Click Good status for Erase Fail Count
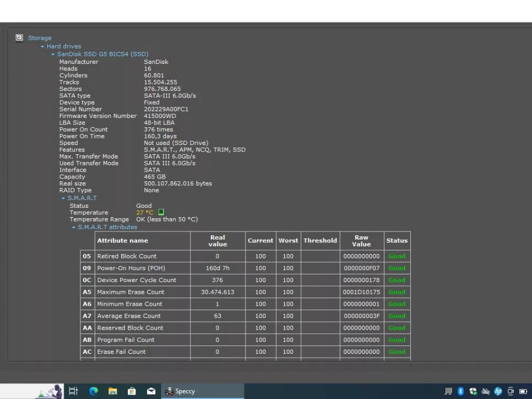532x399 pixels. click(397, 352)
